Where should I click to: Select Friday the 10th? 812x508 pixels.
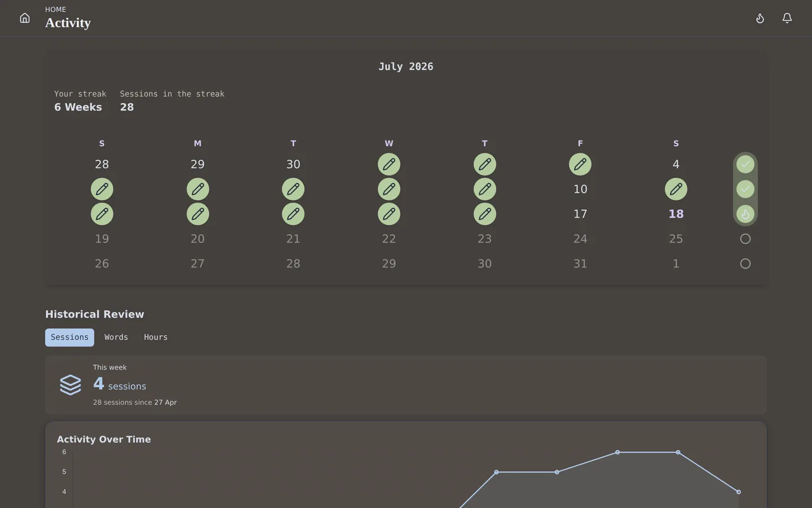coord(580,189)
